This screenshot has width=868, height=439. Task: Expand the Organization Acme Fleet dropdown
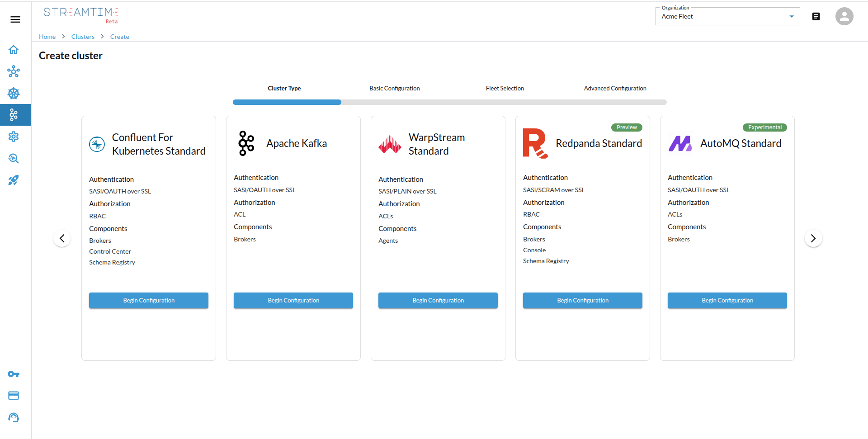pos(727,16)
